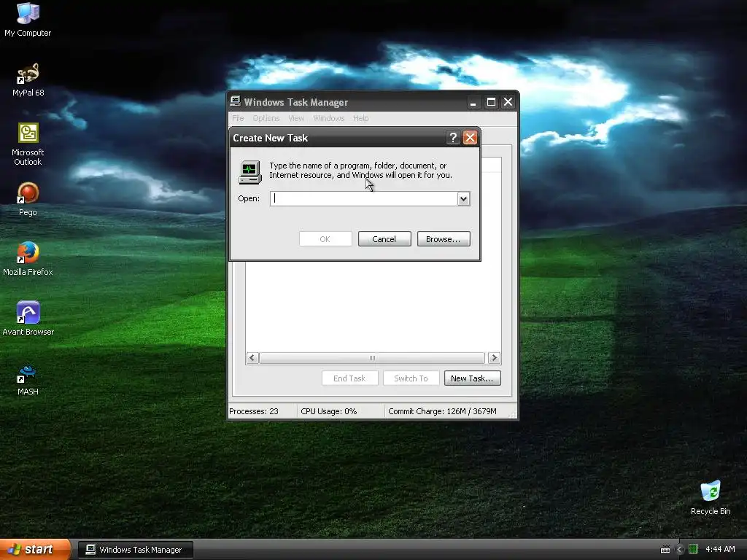The image size is (747, 560).
Task: Click the Task Manager title bar icon
Action: click(x=236, y=101)
